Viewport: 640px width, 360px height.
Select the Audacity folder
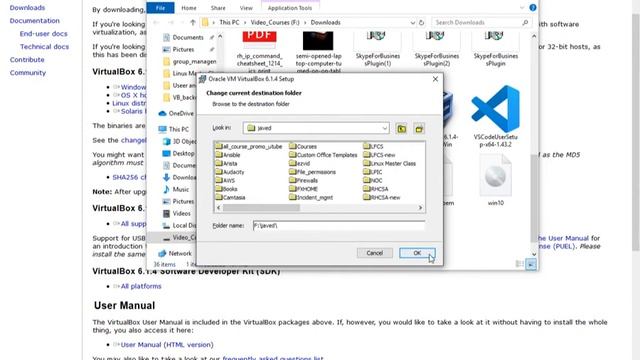[230, 172]
